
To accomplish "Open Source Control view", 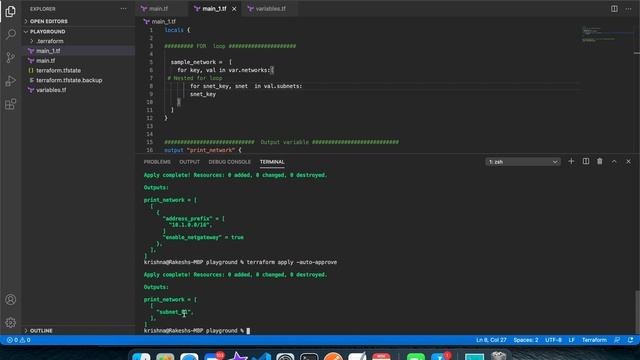I will click(x=11, y=57).
